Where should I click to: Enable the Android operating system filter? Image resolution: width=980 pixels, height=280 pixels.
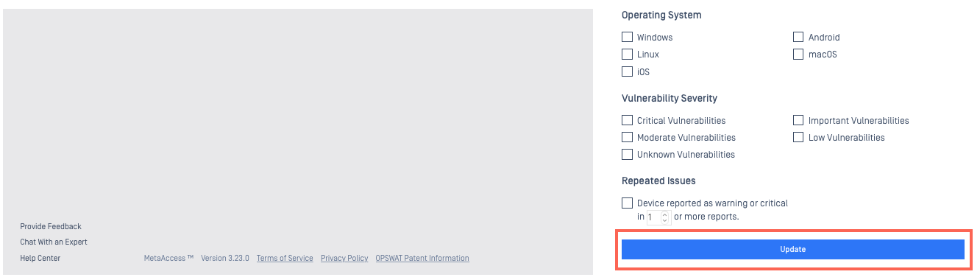[x=798, y=37]
